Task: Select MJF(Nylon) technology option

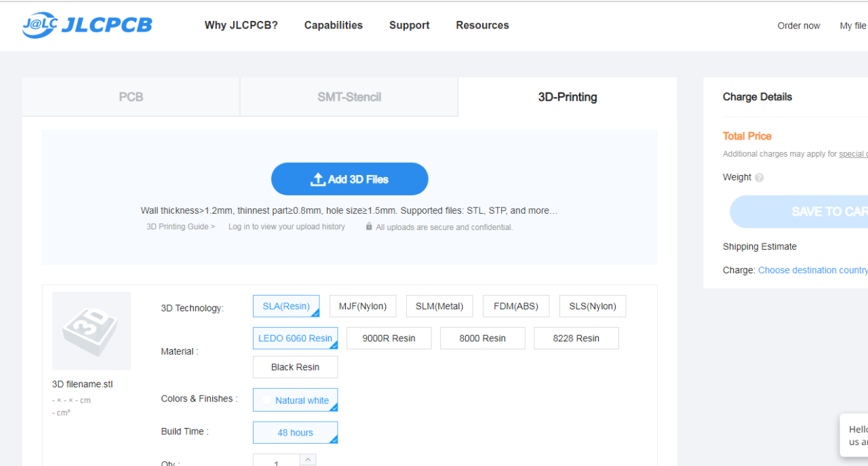Action: click(363, 306)
